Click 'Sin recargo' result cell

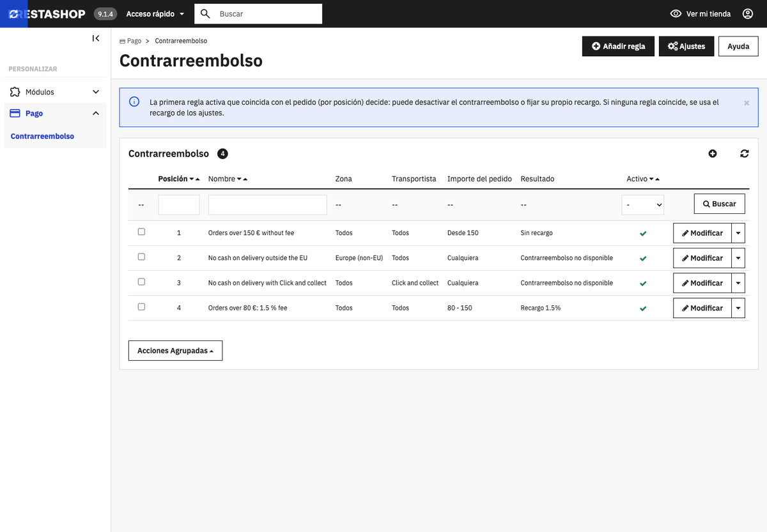pos(537,233)
